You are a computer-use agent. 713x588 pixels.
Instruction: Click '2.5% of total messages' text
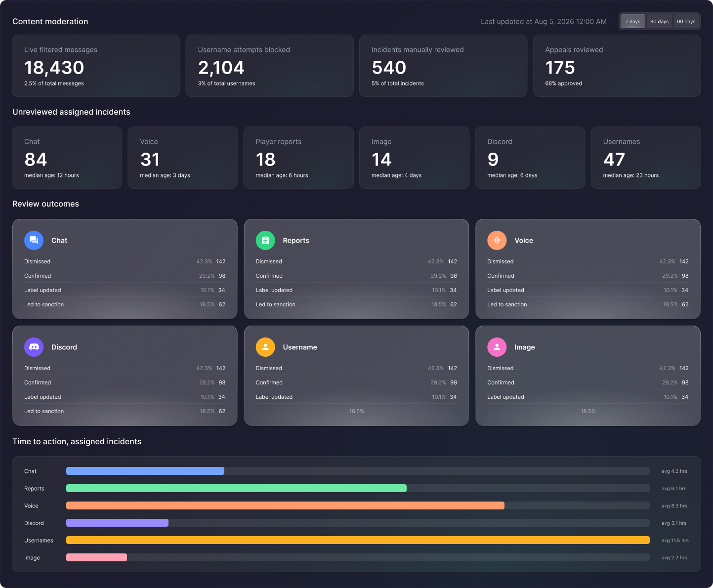tap(54, 84)
